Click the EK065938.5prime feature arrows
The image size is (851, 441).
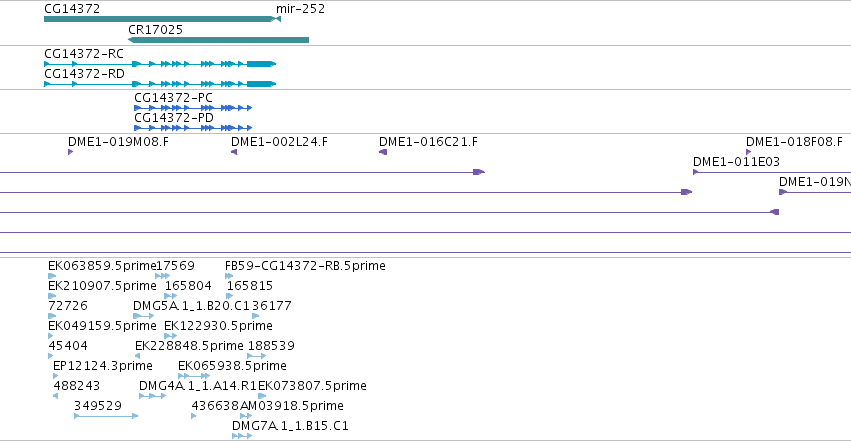click(194, 376)
